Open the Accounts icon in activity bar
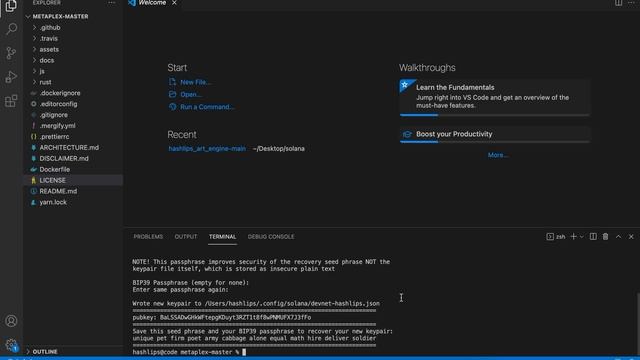 coord(11,321)
